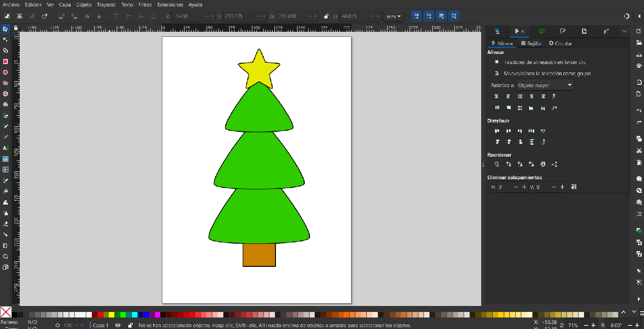Toggle the Capa 1 layer lock

[x=130, y=325]
